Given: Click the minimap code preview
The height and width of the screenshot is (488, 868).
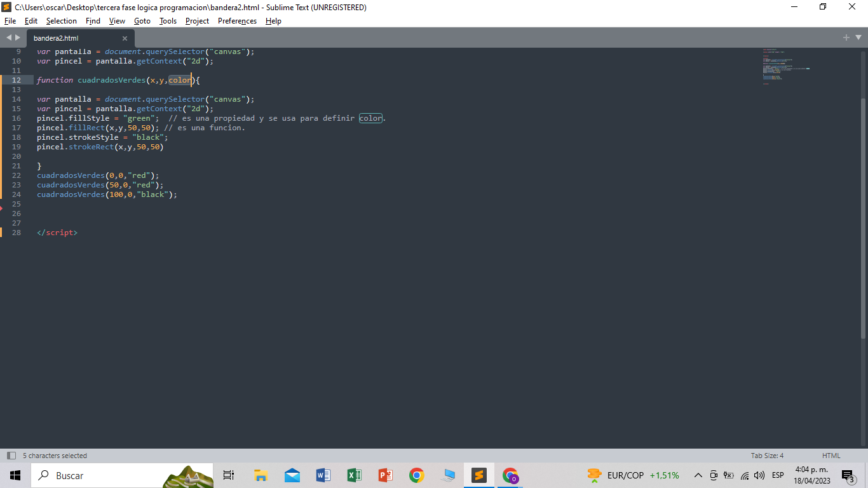Looking at the screenshot, I should coord(785,66).
